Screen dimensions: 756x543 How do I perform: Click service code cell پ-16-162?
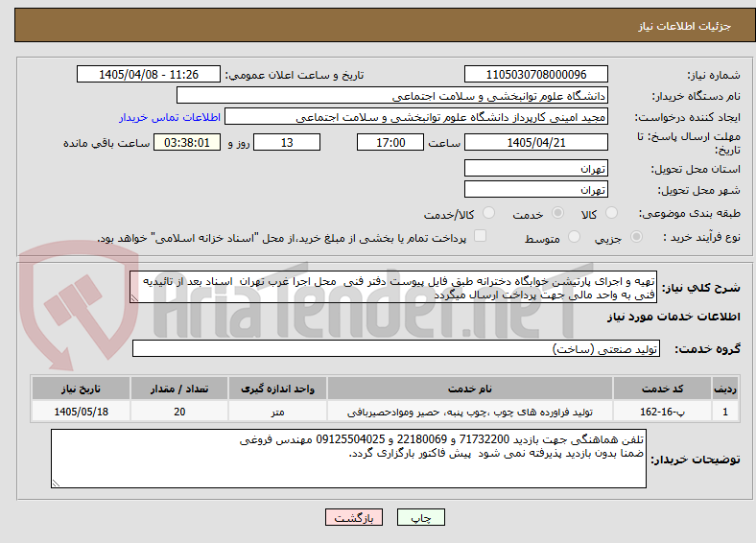coord(663,412)
